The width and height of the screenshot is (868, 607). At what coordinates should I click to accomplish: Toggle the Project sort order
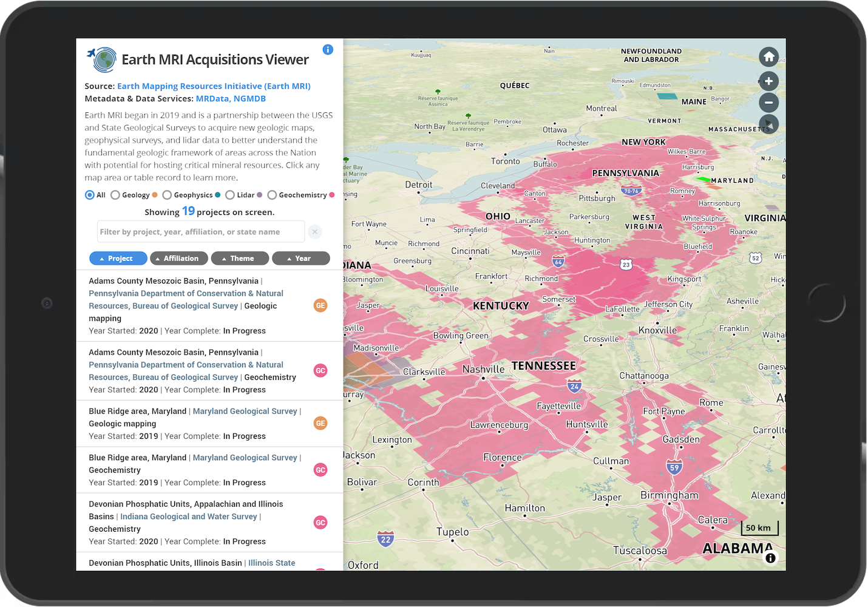click(118, 258)
